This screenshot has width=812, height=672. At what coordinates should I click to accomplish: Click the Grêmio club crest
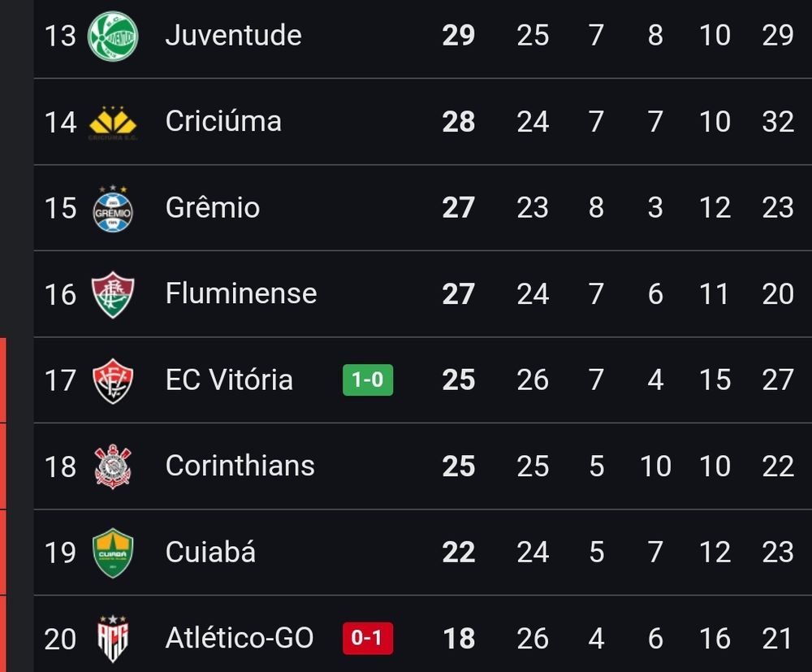click(113, 208)
